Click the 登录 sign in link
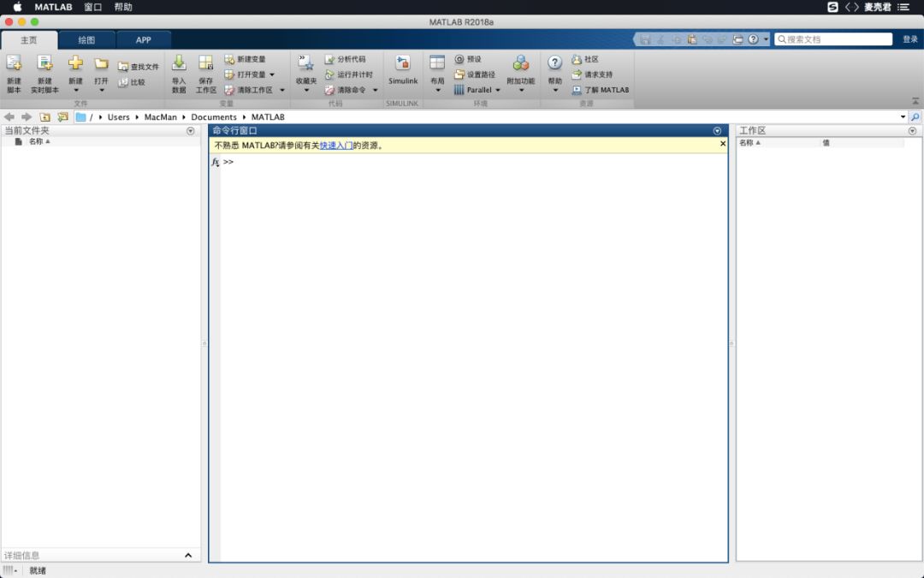 909,39
